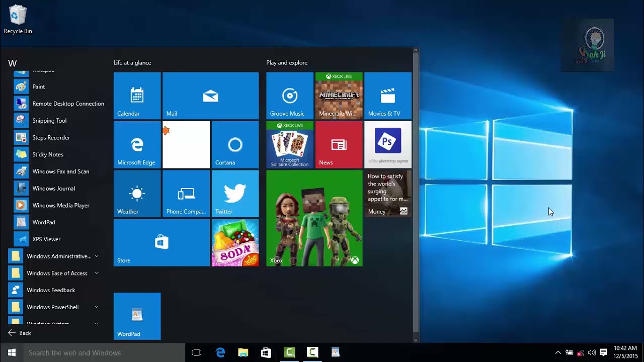
Task: Click the Windows Administrative Tools folder icon
Action: click(16, 256)
